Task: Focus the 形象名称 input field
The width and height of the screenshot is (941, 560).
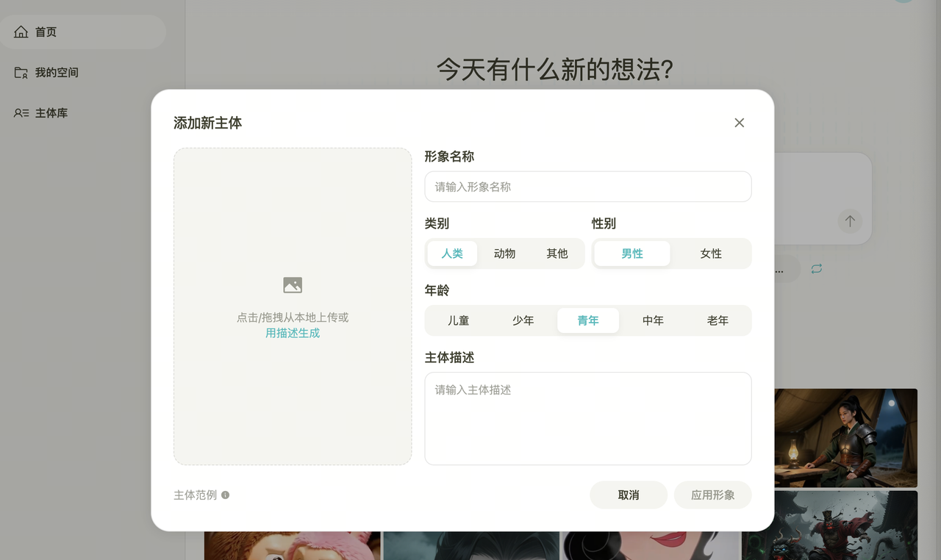Action: [587, 187]
